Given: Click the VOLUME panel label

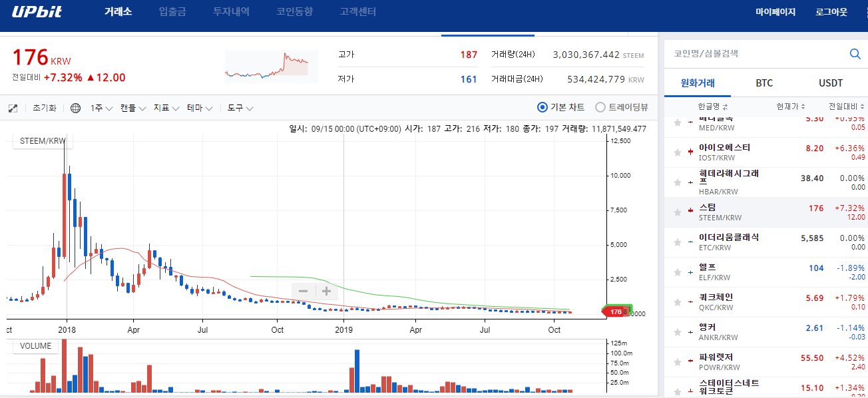Looking at the screenshot, I should (35, 346).
